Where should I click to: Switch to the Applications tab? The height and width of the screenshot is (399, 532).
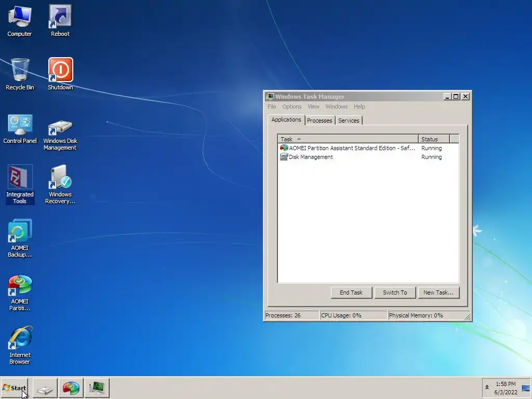click(286, 120)
